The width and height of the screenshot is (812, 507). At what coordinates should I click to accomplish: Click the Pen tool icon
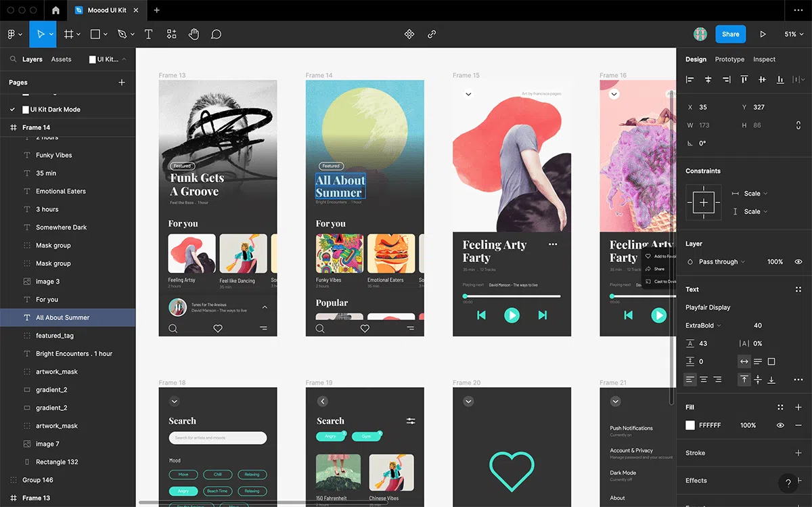(x=122, y=34)
